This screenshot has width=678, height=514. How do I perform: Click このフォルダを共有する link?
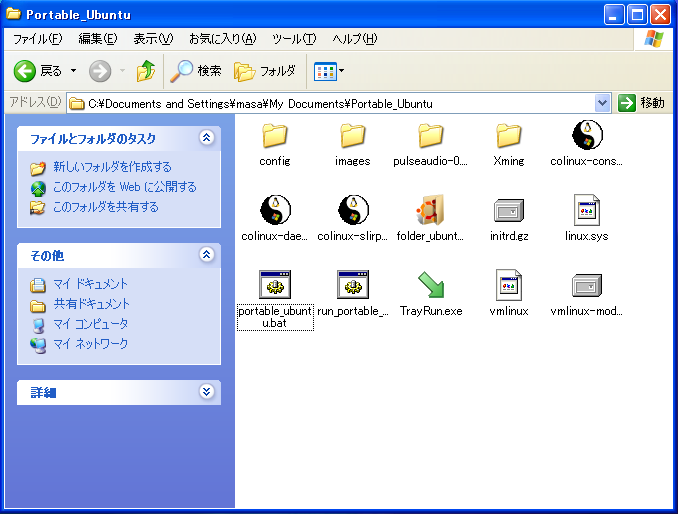(106, 207)
